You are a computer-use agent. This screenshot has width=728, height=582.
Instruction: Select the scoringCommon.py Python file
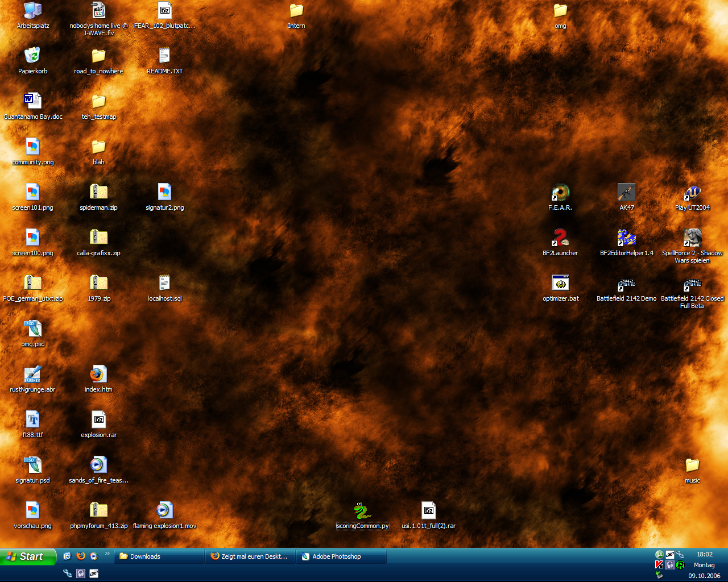(x=363, y=516)
